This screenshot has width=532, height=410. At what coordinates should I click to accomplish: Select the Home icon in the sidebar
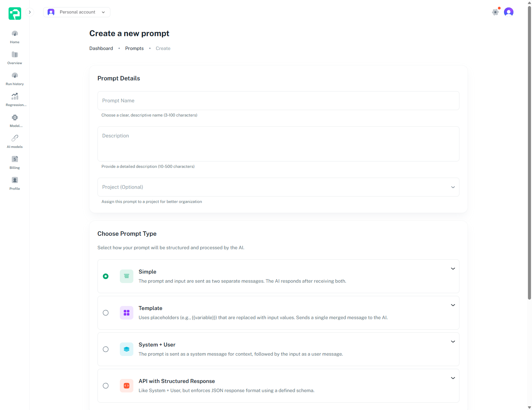pos(15,36)
